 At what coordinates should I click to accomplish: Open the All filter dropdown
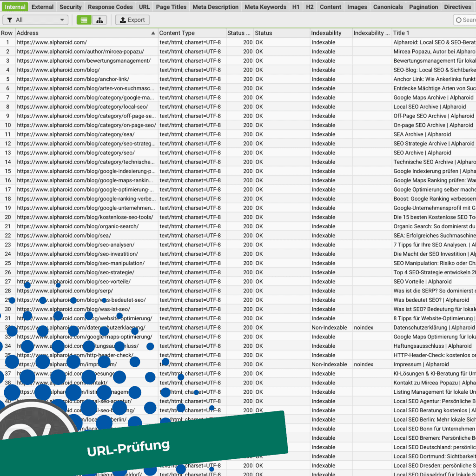[35, 20]
